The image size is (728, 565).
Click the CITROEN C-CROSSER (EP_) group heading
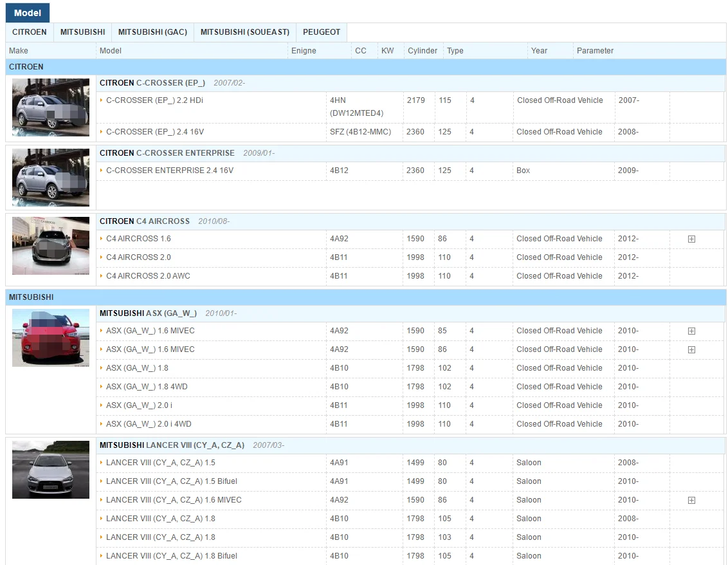pyautogui.click(x=152, y=83)
